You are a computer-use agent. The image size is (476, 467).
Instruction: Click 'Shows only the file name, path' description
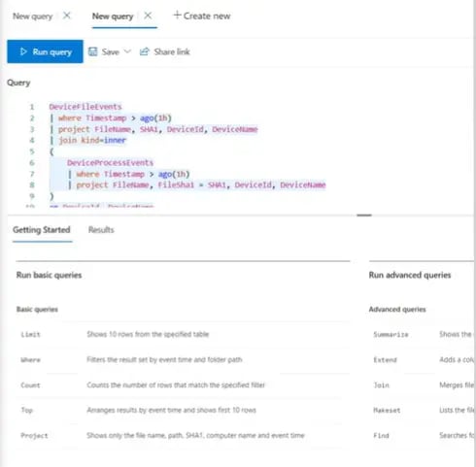coord(195,435)
